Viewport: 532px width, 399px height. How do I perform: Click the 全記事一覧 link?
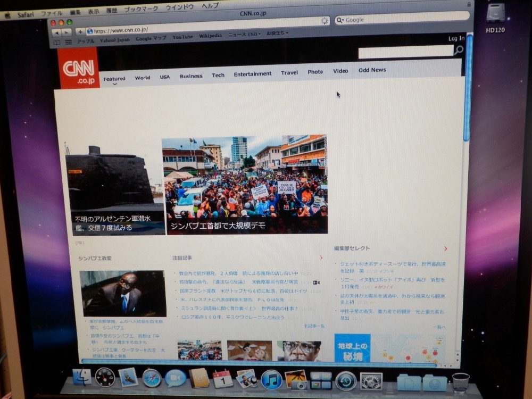tap(314, 326)
